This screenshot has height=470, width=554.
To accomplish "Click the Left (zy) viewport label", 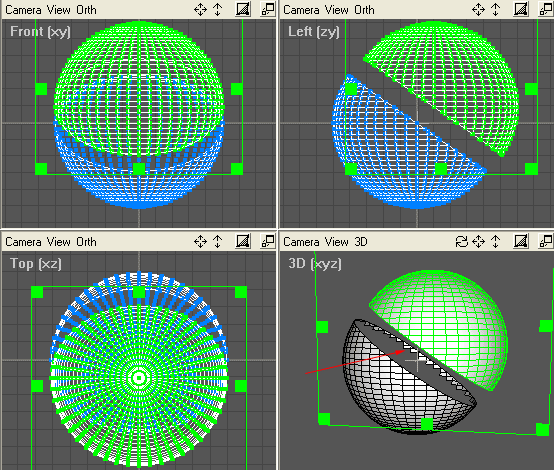I will coord(314,32).
